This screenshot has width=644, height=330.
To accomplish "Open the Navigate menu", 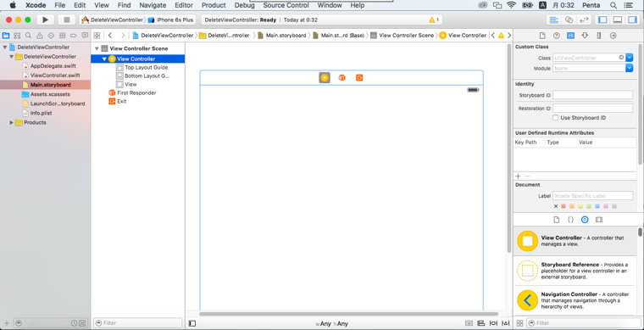I will [153, 5].
